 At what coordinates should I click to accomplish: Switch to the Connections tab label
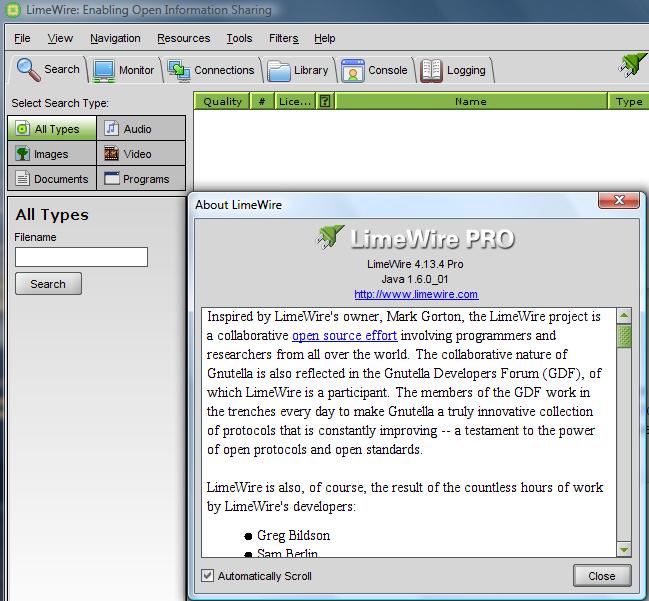click(224, 70)
